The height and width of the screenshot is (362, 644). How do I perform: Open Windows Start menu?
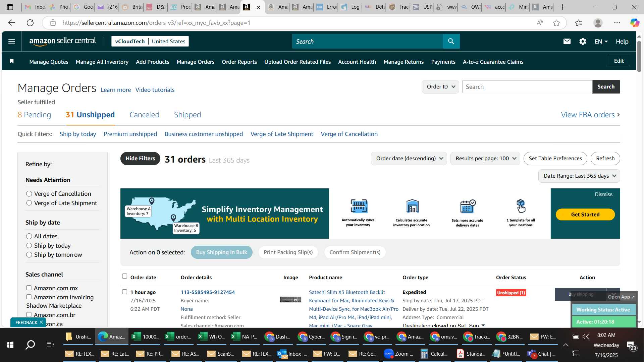10,345
